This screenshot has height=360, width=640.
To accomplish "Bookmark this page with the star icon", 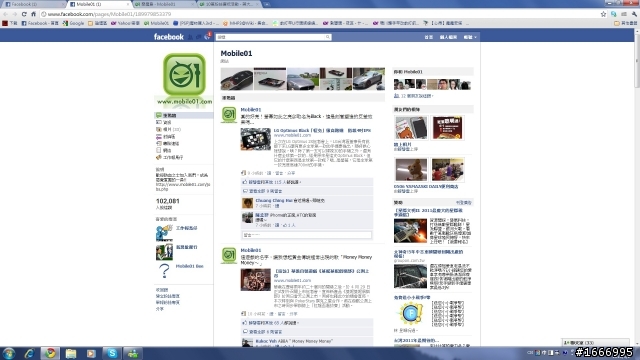I will (603, 14).
